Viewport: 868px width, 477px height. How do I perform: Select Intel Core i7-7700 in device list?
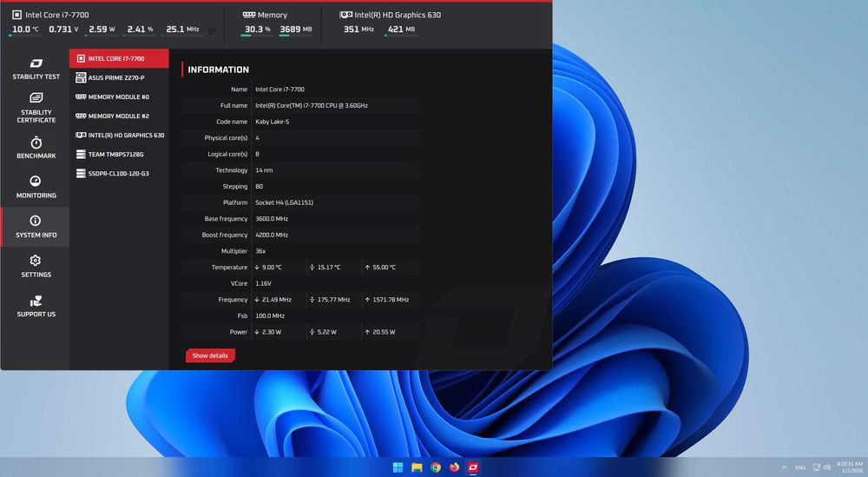coord(119,58)
